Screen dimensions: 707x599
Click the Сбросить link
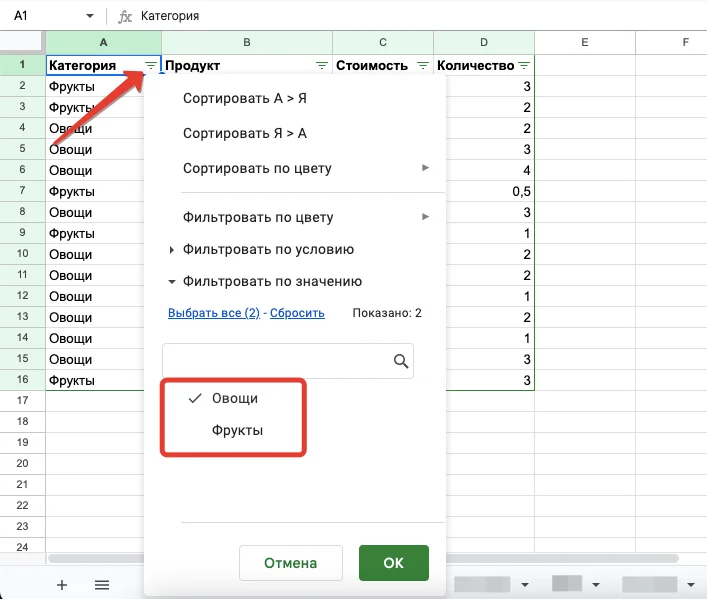tap(297, 313)
